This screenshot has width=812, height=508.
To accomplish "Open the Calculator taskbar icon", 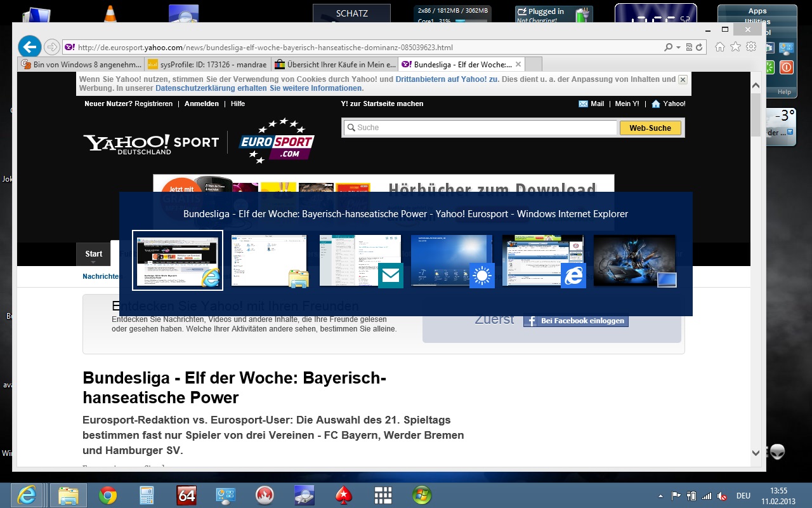I will point(147,495).
